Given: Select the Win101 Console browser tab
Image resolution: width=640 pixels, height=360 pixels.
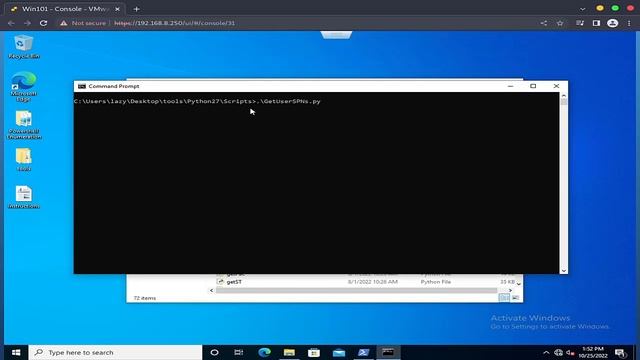Looking at the screenshot, I should (x=65, y=9).
